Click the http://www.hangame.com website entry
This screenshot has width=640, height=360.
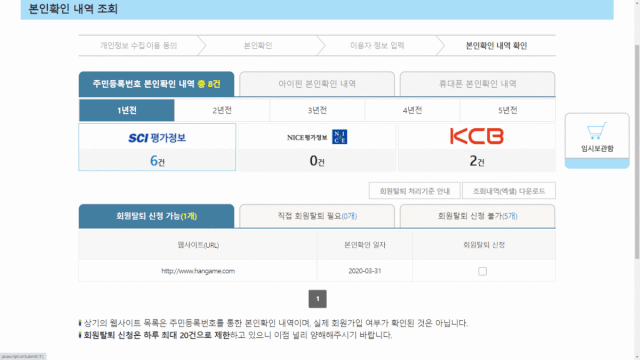click(x=198, y=271)
